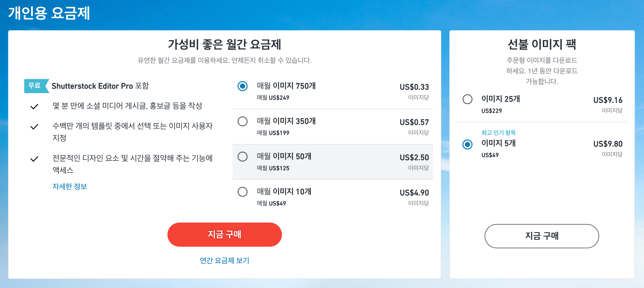Click the US$0.33 per image price
The height and width of the screenshot is (288, 644).
(x=414, y=87)
